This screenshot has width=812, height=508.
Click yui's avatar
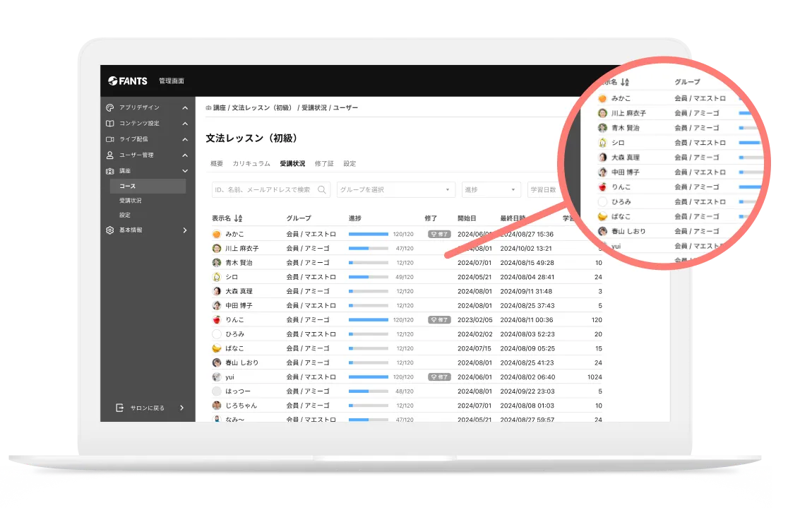[217, 377]
